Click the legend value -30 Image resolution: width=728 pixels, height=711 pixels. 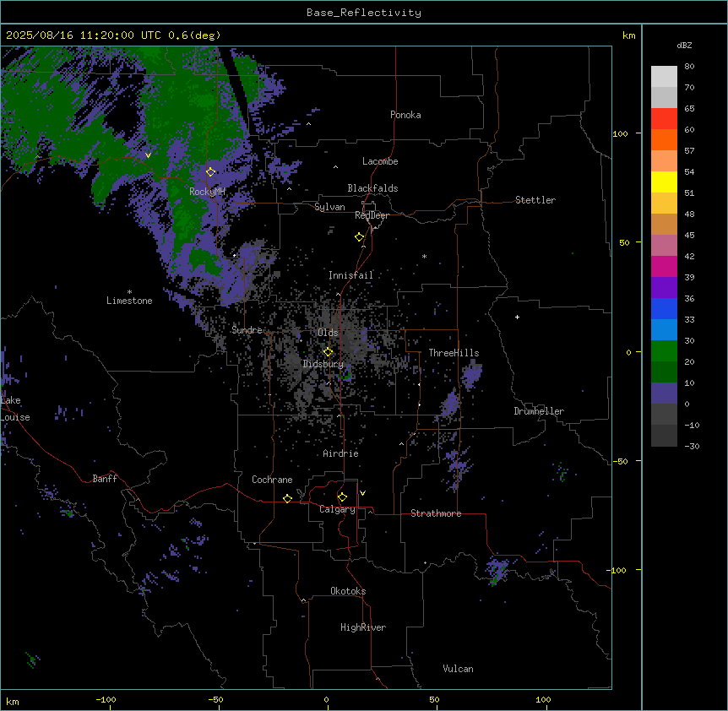692,446
